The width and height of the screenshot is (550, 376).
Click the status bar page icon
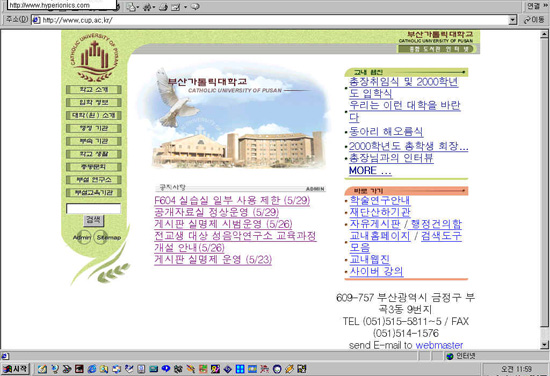tap(5, 356)
